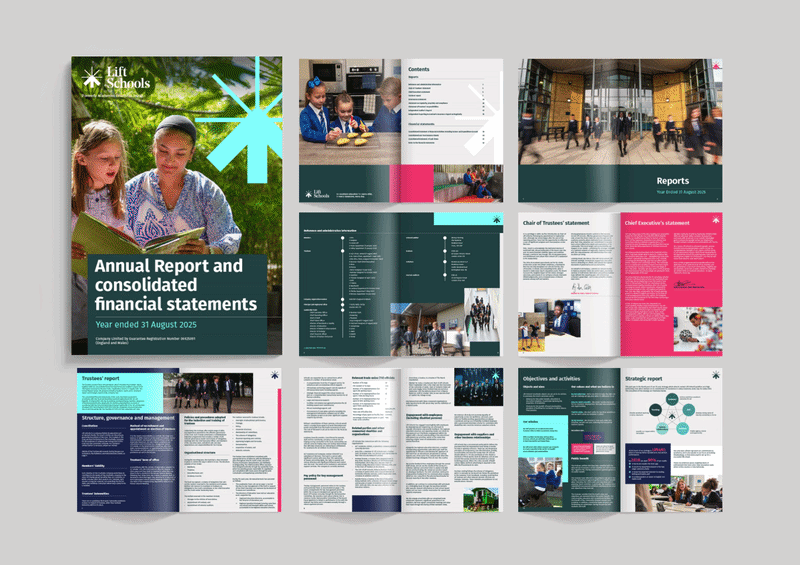Click the Lift Schools logo below baking photo
Screen dimensions: 800x565
[x=317, y=194]
